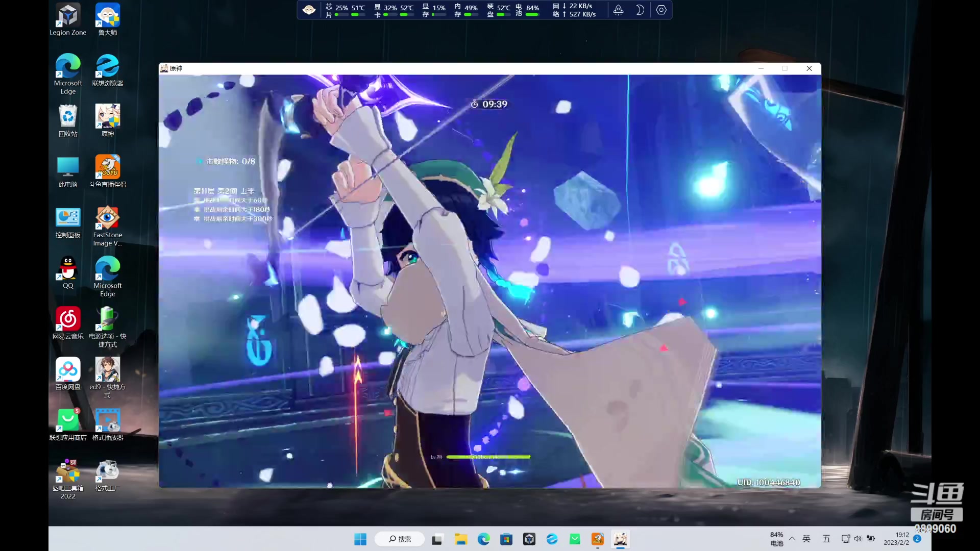The image size is (980, 551).
Task: Click the 五 input method indicator
Action: [x=826, y=539]
